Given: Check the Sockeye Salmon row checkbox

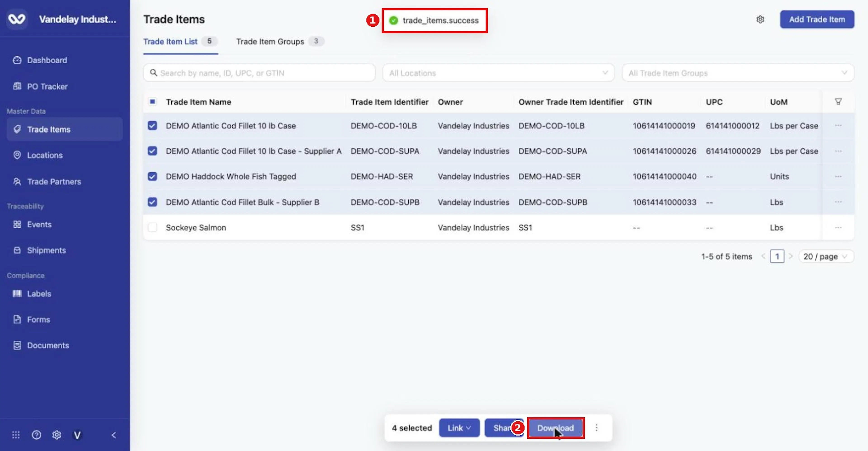Looking at the screenshot, I should [x=152, y=228].
